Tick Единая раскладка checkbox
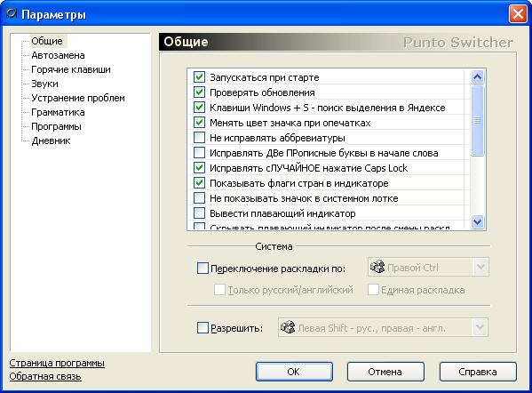The height and width of the screenshot is (393, 532). (x=373, y=290)
